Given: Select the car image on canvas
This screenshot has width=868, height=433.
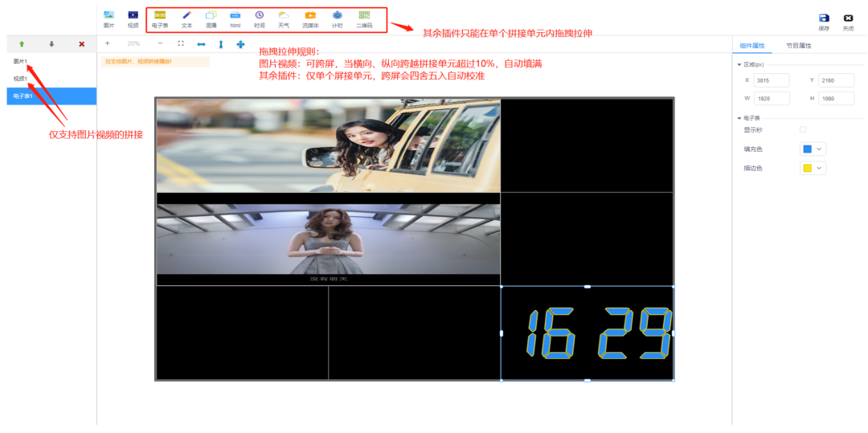Looking at the screenshot, I should click(328, 146).
